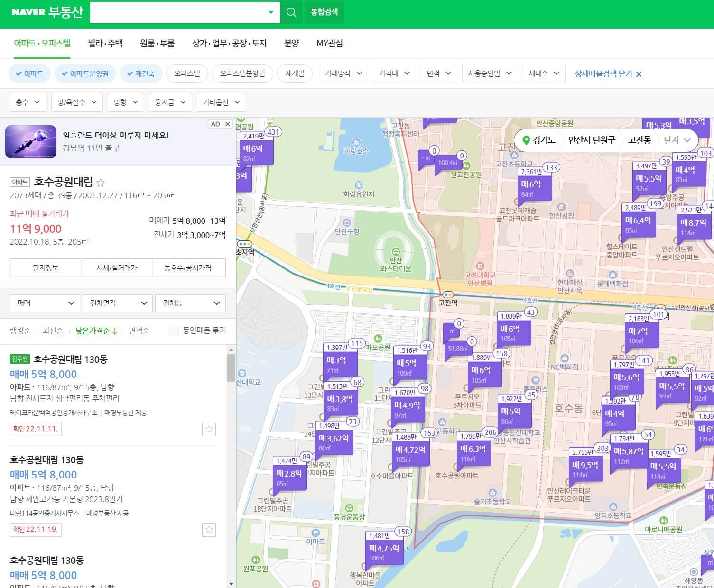
Task: Close the implant advertisement with X
Action: [227, 124]
